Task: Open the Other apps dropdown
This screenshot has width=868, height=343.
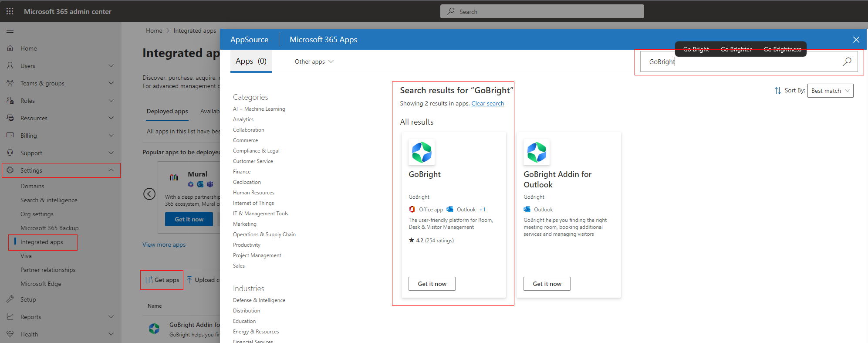Action: coord(314,61)
